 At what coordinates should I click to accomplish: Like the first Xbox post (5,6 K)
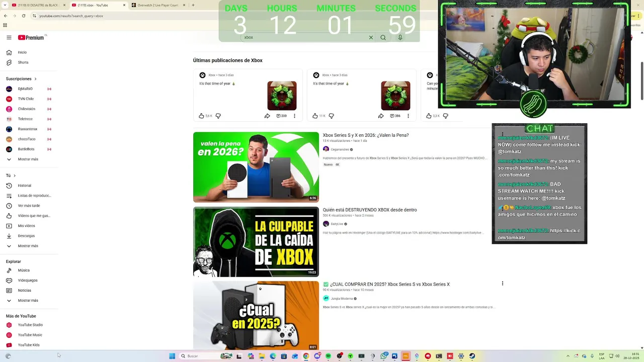(x=202, y=116)
